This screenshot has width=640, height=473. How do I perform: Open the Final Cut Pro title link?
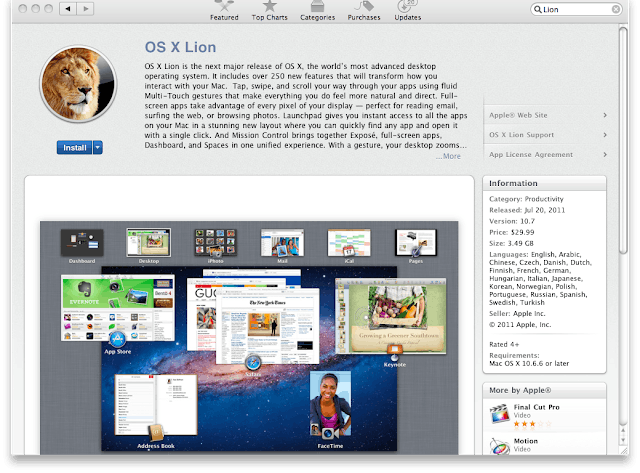(x=536, y=407)
